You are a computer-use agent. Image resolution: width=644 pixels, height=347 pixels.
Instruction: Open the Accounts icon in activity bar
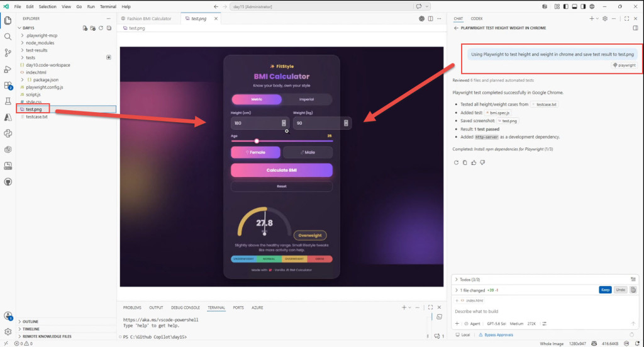tap(8, 316)
